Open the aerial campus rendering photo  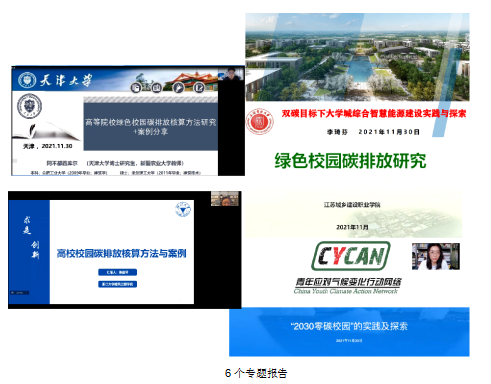(357, 57)
